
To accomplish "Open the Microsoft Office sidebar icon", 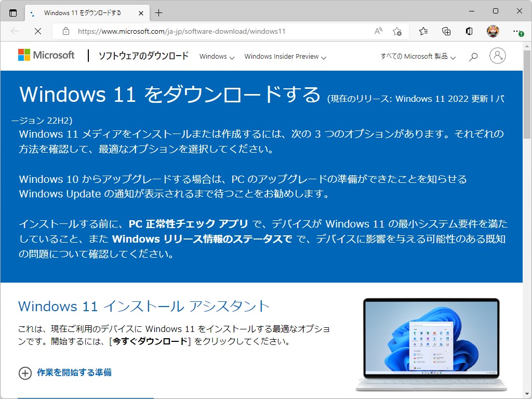I will pyautogui.click(x=469, y=31).
